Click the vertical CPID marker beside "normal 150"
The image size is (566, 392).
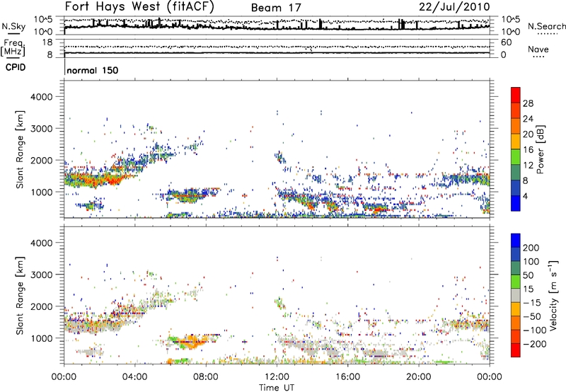pos(64,67)
